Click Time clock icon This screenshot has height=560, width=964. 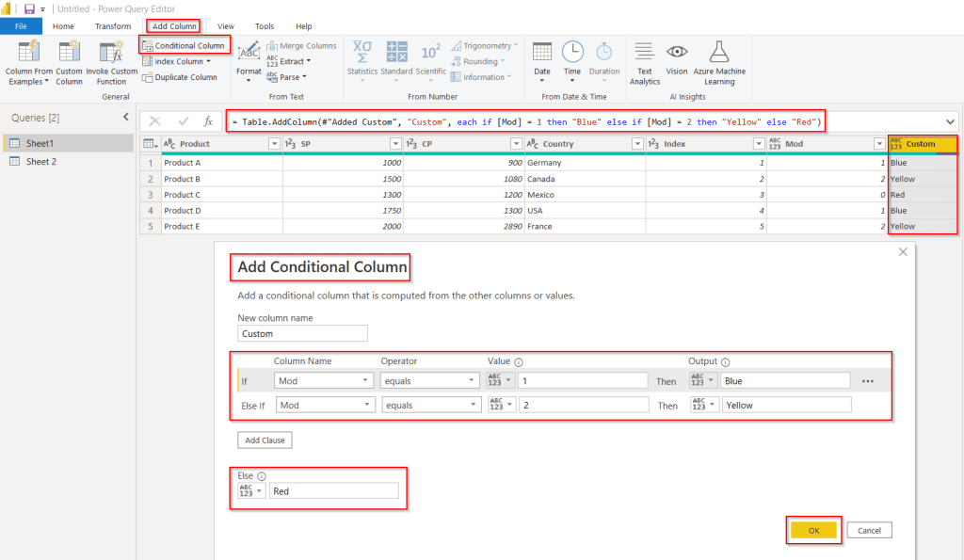pyautogui.click(x=572, y=52)
